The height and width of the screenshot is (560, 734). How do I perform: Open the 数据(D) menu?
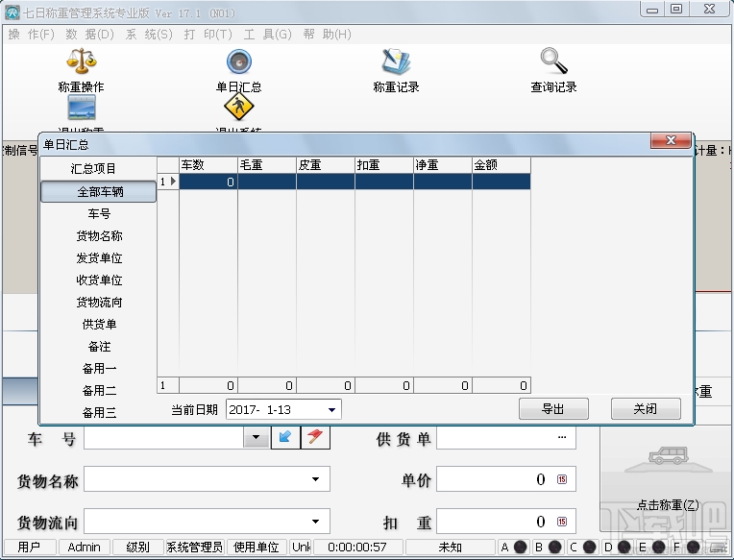(89, 35)
